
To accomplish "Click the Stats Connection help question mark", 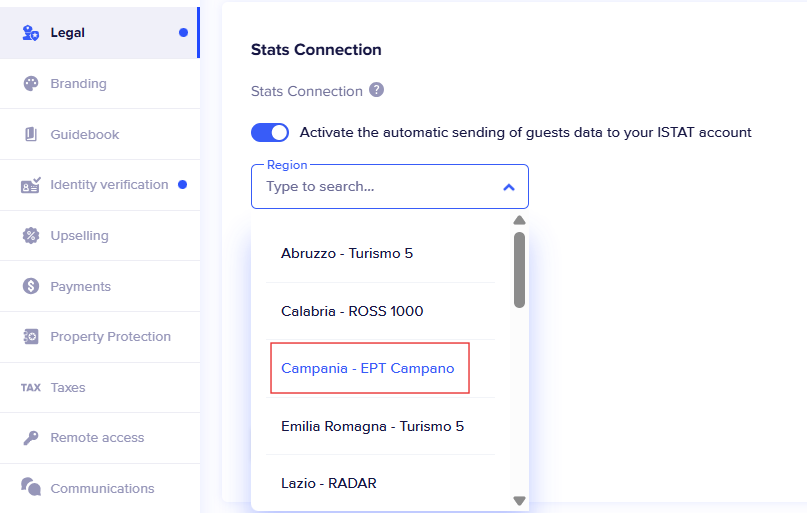I will 376,90.
